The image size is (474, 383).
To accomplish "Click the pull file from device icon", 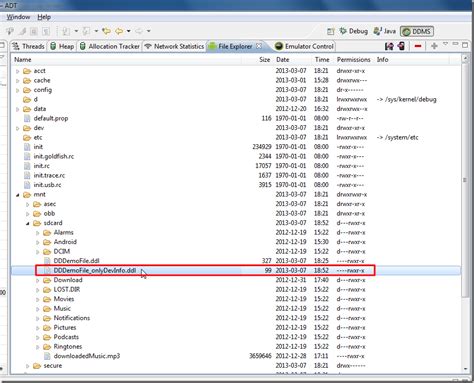I will tap(389, 46).
